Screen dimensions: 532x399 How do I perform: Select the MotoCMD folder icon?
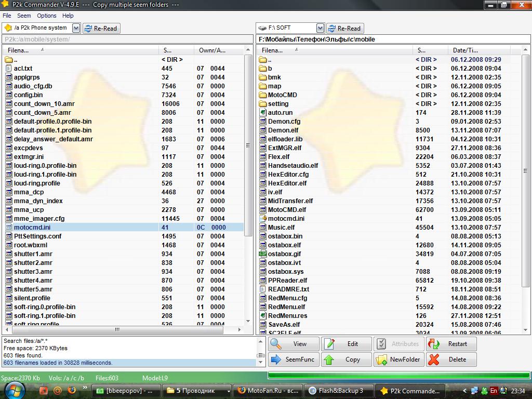[263, 95]
